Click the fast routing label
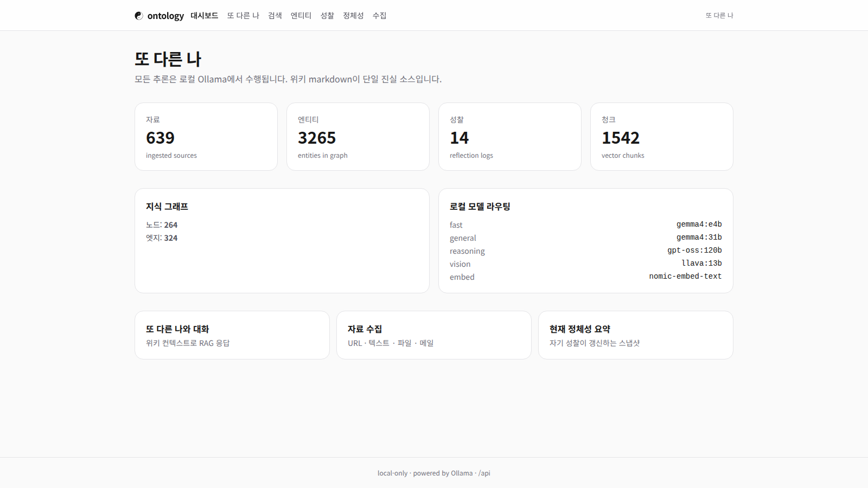This screenshot has width=868, height=488. tap(456, 225)
